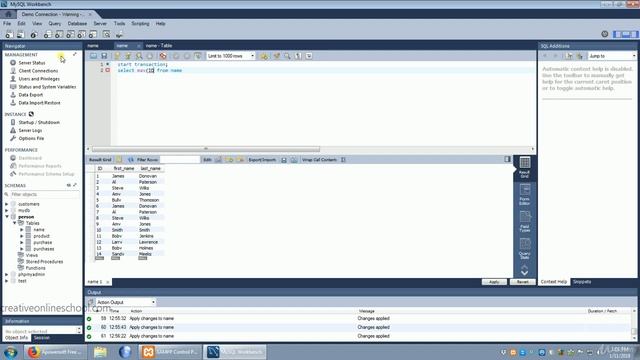Expand the product table node
This screenshot has width=640, height=360.
pos(22,236)
